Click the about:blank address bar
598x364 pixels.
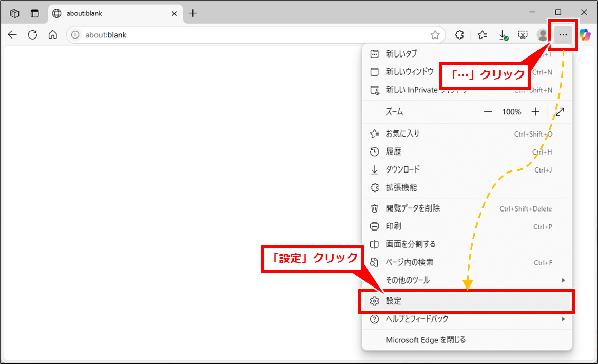256,35
